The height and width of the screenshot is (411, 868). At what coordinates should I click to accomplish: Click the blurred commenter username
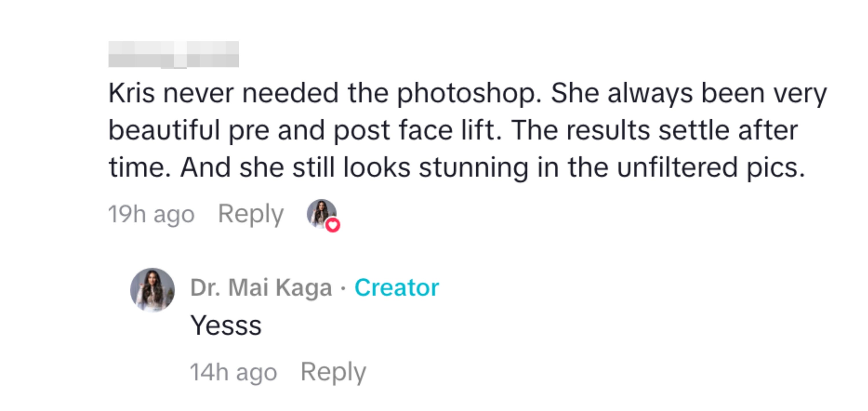pos(174,55)
